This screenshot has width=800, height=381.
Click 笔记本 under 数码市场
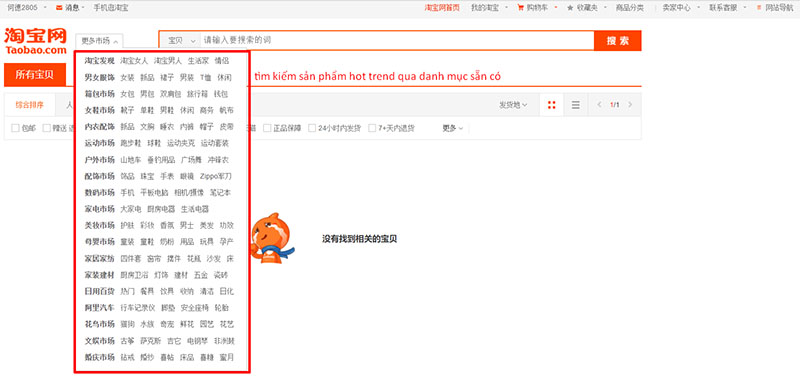point(220,192)
